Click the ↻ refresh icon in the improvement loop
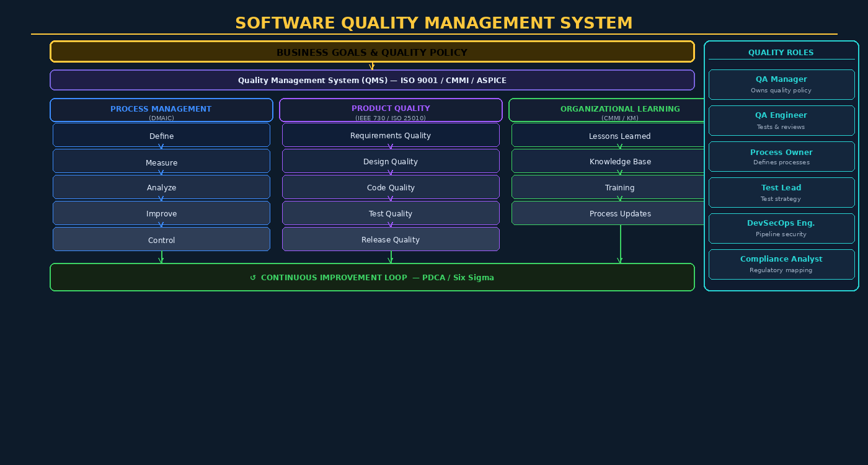This screenshot has width=868, height=465. pos(252,277)
